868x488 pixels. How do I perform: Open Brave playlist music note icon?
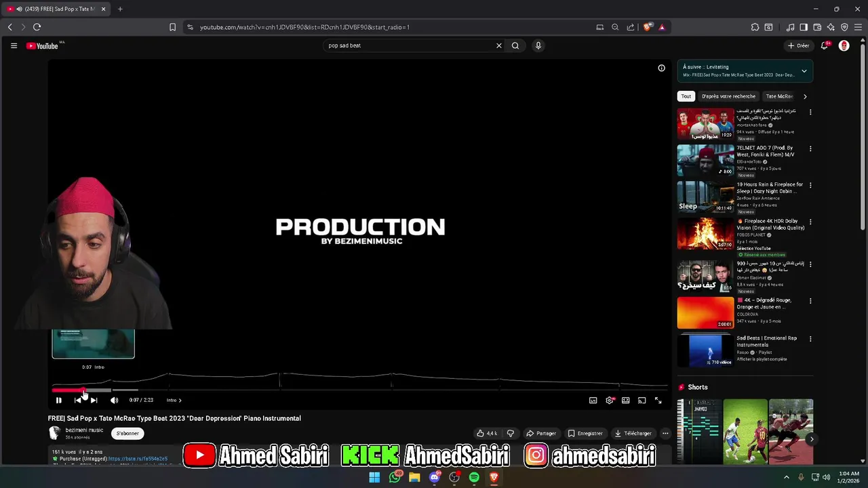pyautogui.click(x=790, y=27)
